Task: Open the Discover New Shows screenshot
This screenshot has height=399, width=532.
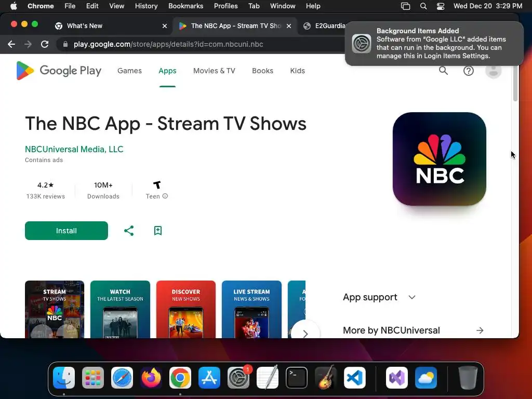Action: click(x=186, y=310)
